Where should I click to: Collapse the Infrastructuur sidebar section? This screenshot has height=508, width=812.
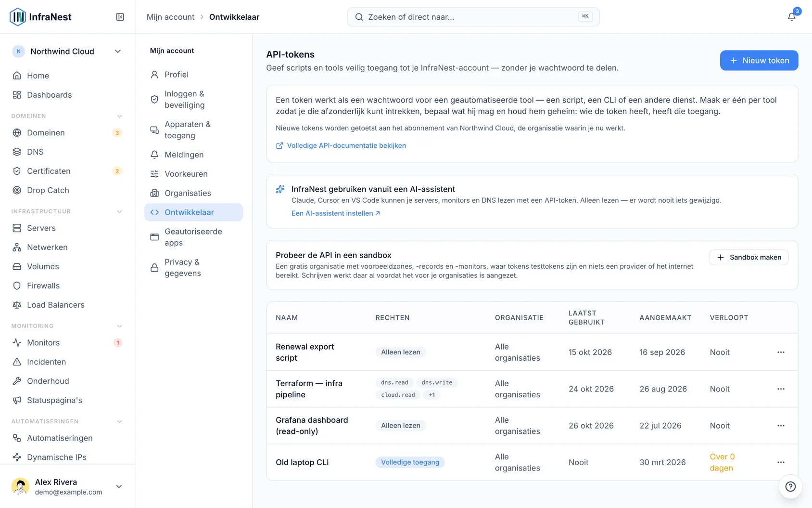pos(120,211)
